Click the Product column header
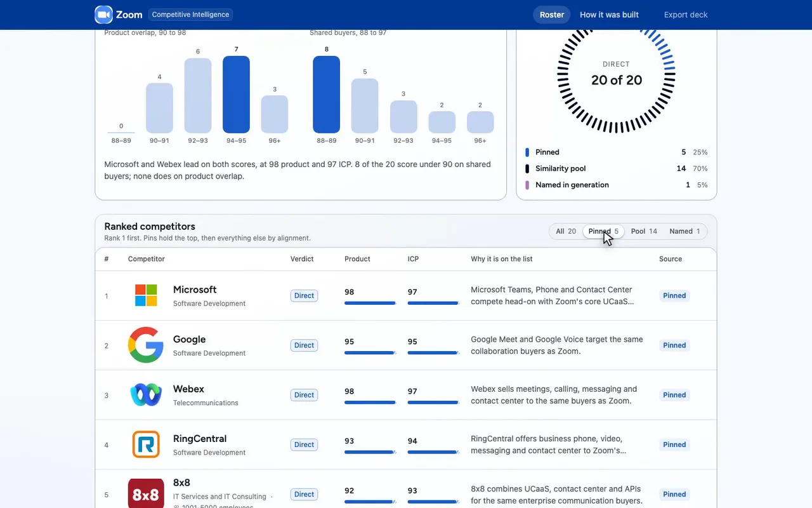812x508 pixels. 357,259
